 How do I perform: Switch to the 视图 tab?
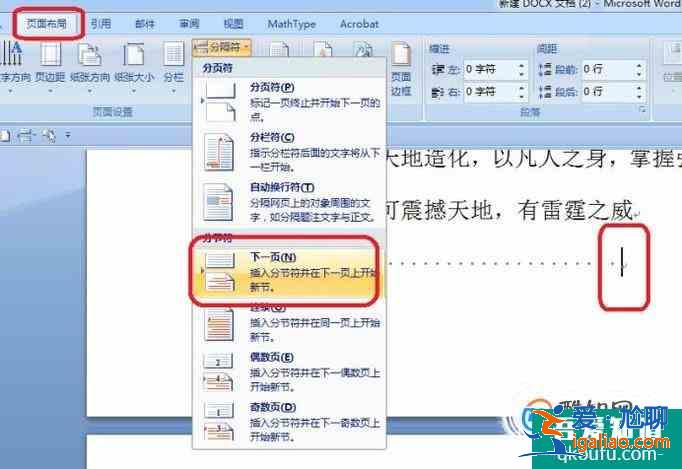click(233, 23)
